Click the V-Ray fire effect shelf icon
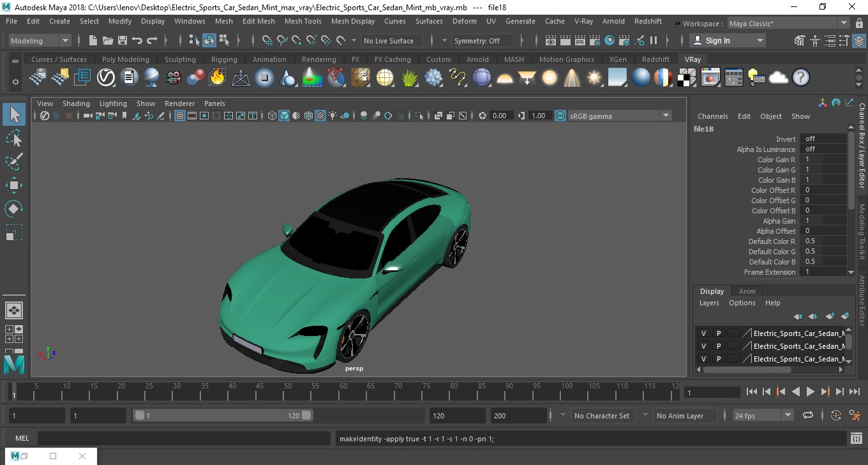The width and height of the screenshot is (868, 465). tap(218, 78)
